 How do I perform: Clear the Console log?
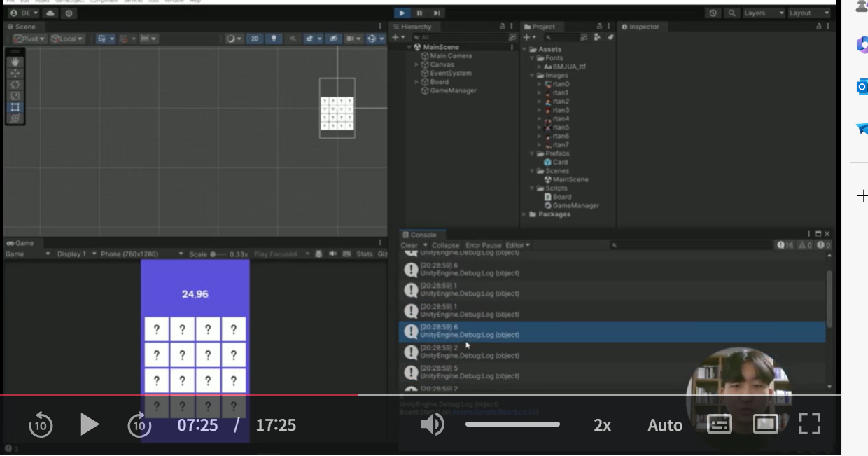(409, 246)
